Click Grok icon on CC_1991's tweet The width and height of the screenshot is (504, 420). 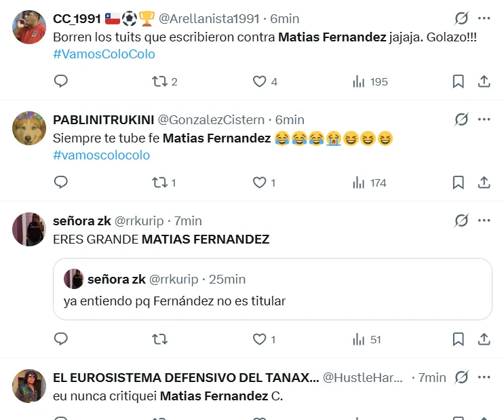tap(461, 18)
